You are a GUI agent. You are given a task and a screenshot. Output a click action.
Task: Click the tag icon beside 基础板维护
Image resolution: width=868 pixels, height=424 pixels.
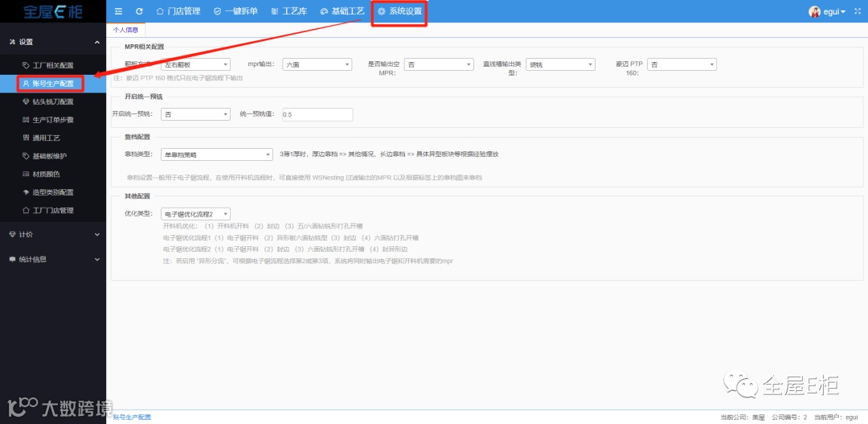26,156
